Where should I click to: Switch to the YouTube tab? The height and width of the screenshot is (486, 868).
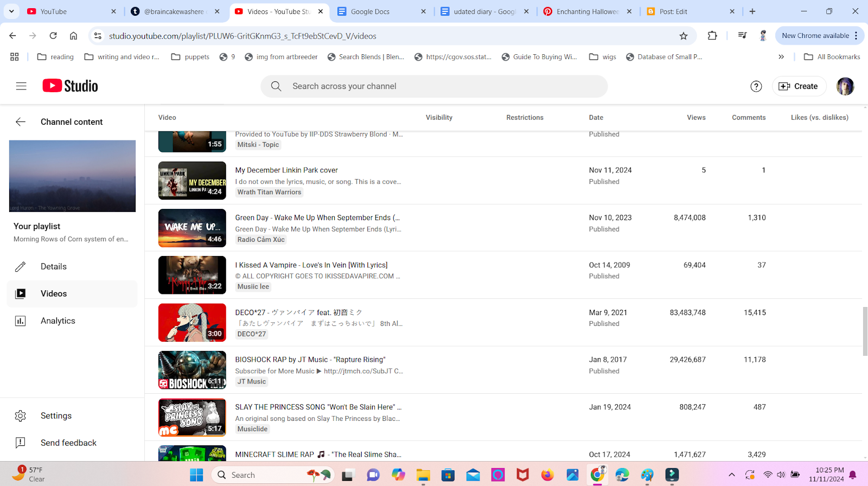click(72, 11)
